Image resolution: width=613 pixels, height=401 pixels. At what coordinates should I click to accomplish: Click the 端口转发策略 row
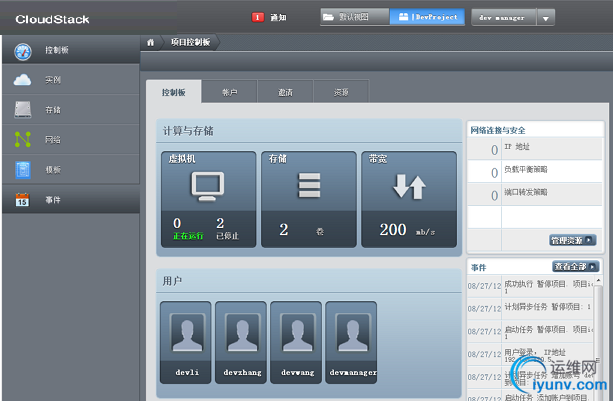pos(534,194)
